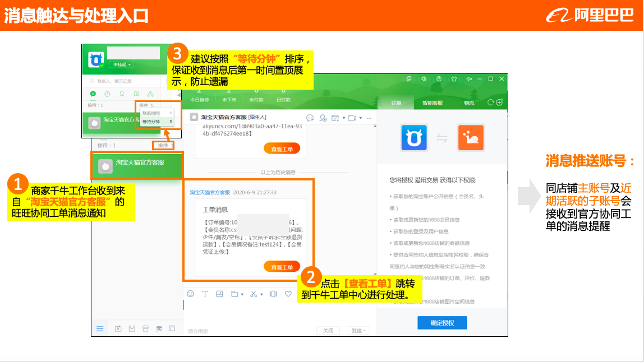Image resolution: width=644 pixels, height=362 pixels.
Task: Choose '联系时间' in sort popup
Action: [157, 113]
